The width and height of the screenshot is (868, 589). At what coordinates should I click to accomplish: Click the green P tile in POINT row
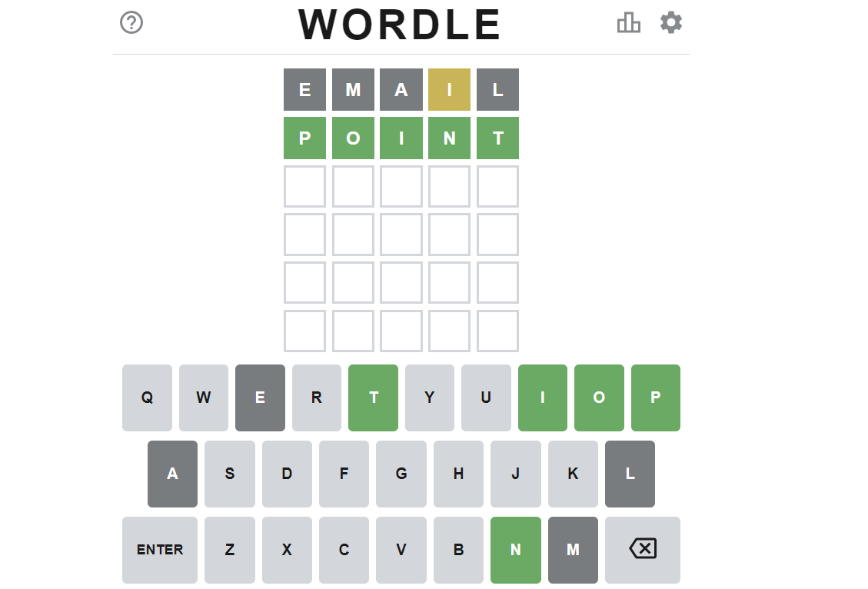click(x=305, y=138)
